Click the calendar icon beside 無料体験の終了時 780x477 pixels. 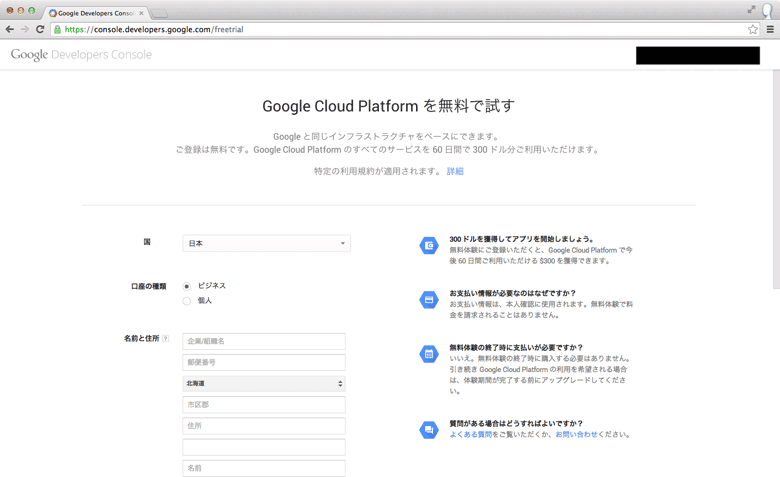tap(429, 354)
